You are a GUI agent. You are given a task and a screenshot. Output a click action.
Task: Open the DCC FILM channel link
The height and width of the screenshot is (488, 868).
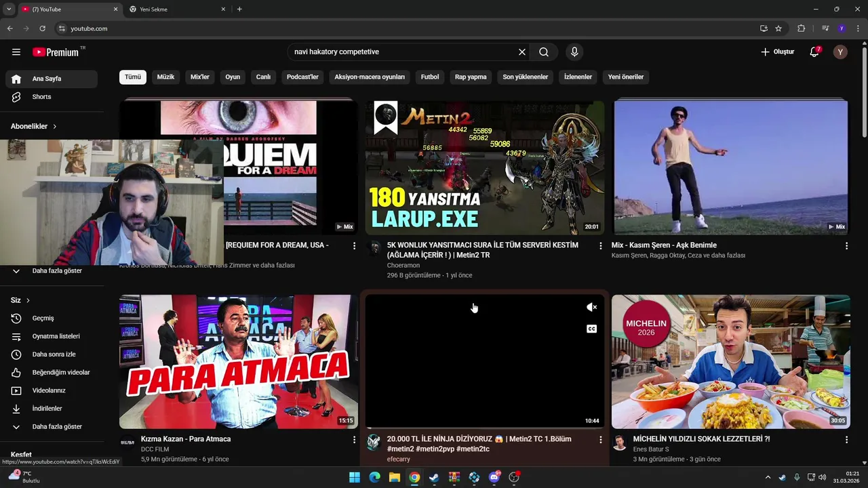(x=155, y=449)
